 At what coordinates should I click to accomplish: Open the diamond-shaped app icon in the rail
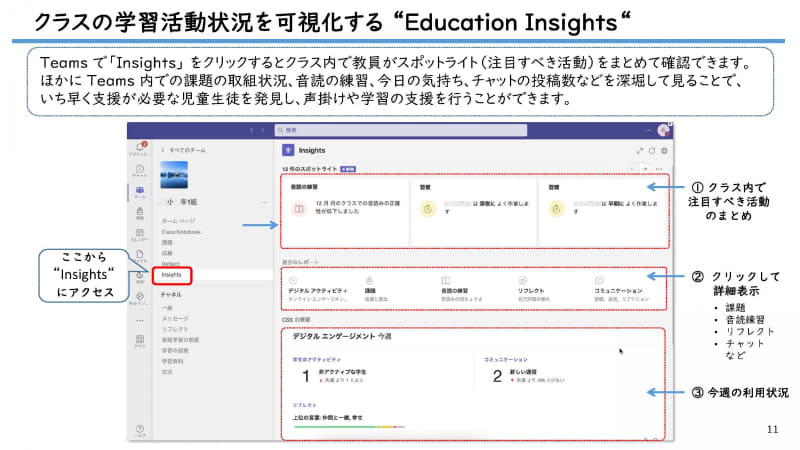click(x=140, y=296)
